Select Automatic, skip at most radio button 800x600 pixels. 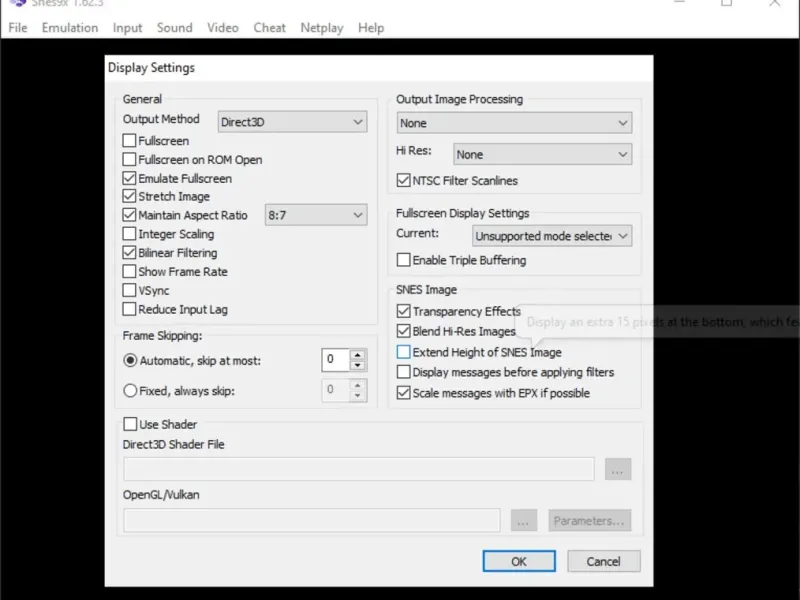tap(130, 361)
